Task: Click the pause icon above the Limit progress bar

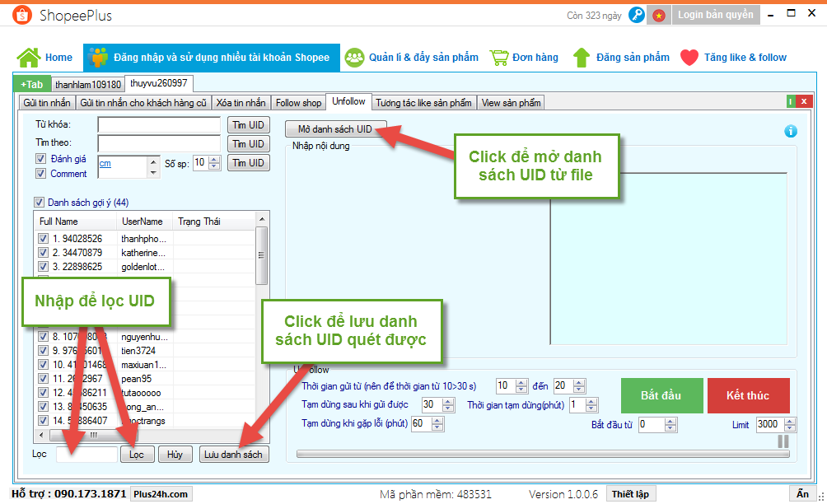Action: (783, 441)
